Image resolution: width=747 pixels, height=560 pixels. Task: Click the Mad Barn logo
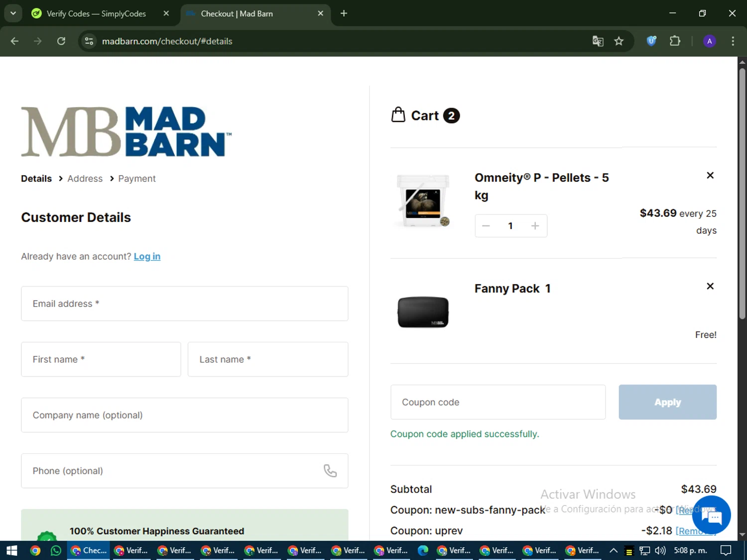coord(126,132)
